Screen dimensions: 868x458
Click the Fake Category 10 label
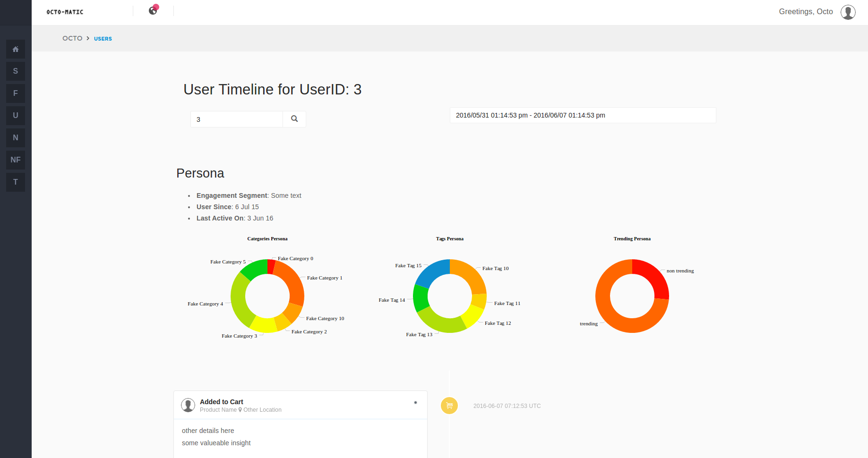[325, 319]
